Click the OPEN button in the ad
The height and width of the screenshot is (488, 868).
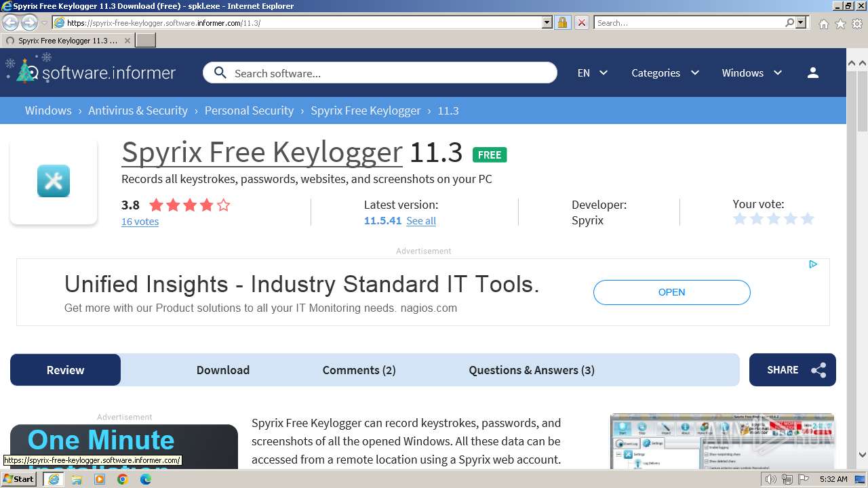(671, 292)
